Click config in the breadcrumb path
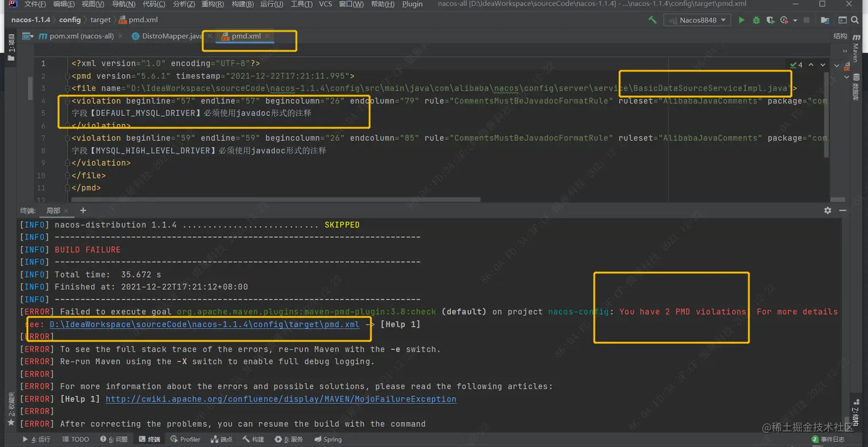 point(70,20)
